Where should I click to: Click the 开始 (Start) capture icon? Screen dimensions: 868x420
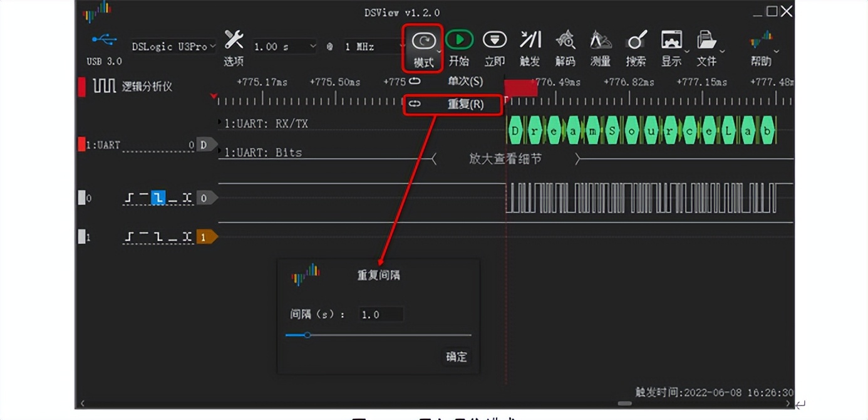(x=460, y=39)
